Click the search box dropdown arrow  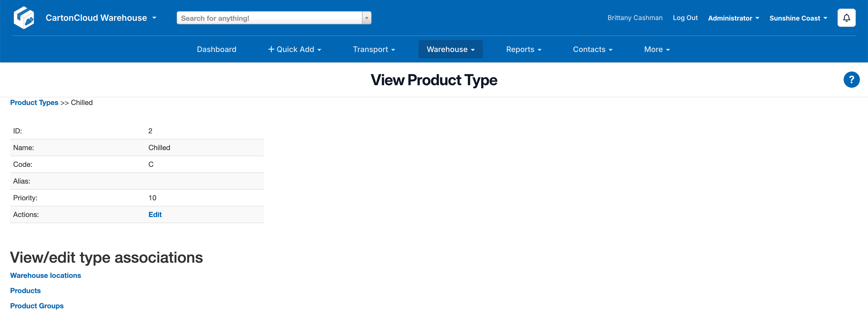tap(366, 18)
